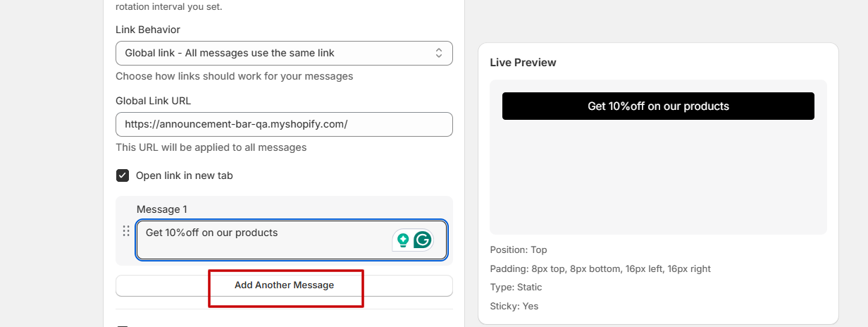This screenshot has height=327, width=868.
Task: Open Grammarly icon in message box
Action: click(423, 240)
